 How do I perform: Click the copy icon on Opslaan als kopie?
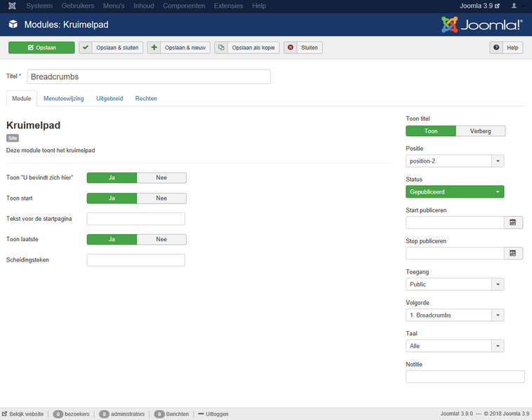(221, 48)
